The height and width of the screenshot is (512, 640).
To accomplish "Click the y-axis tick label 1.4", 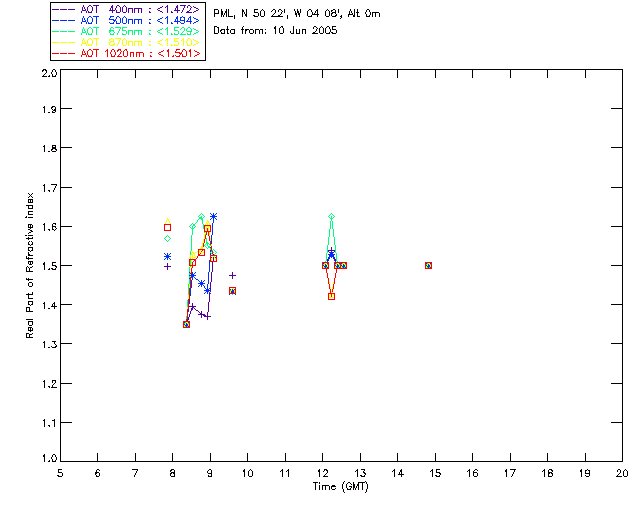I will point(49,305).
